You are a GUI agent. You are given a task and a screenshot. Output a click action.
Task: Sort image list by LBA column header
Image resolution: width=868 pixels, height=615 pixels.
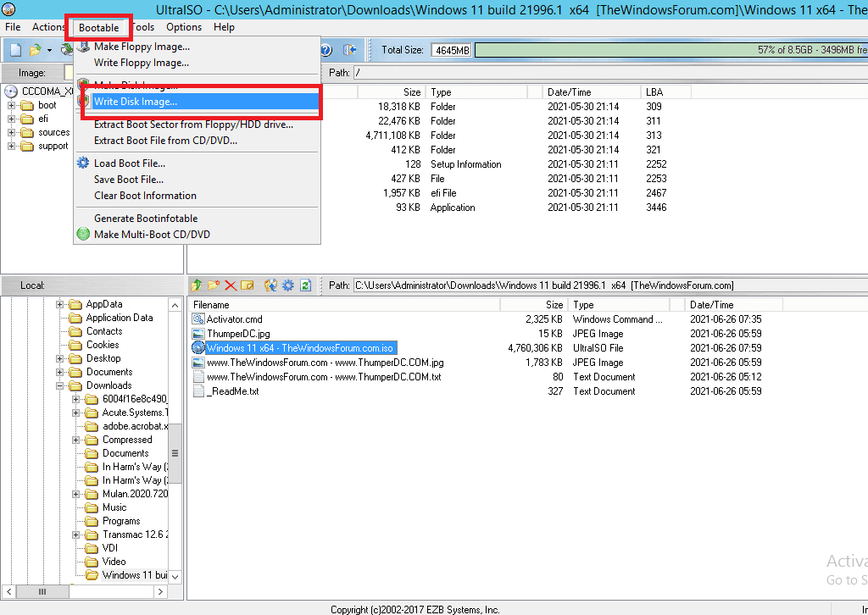pos(666,92)
